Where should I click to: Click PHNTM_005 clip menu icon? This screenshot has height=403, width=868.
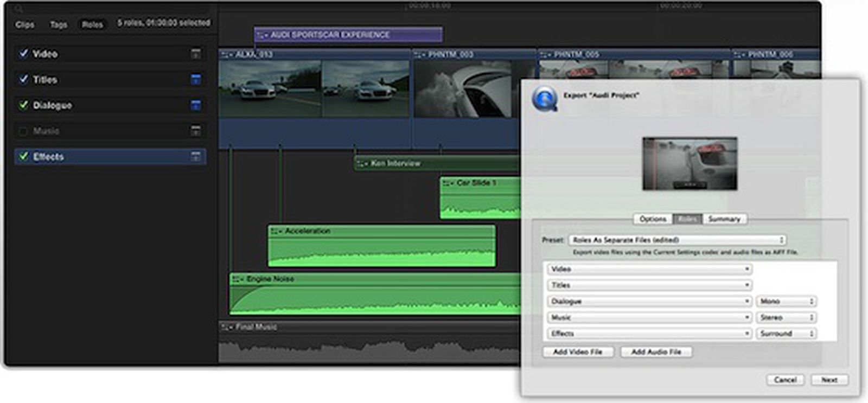coord(545,54)
